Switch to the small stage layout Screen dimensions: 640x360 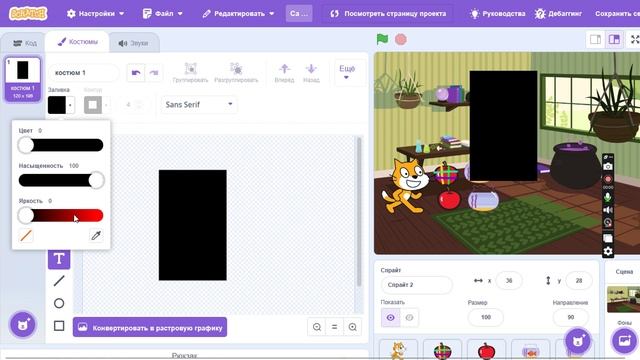596,40
